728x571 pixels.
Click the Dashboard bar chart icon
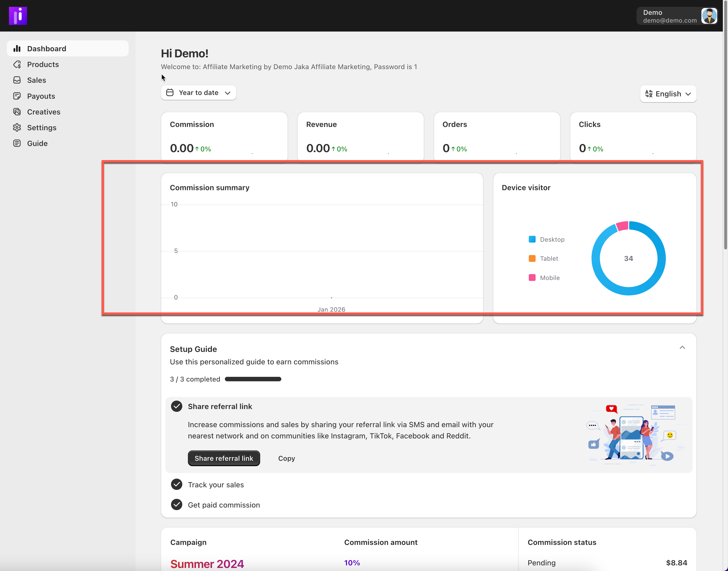17,48
